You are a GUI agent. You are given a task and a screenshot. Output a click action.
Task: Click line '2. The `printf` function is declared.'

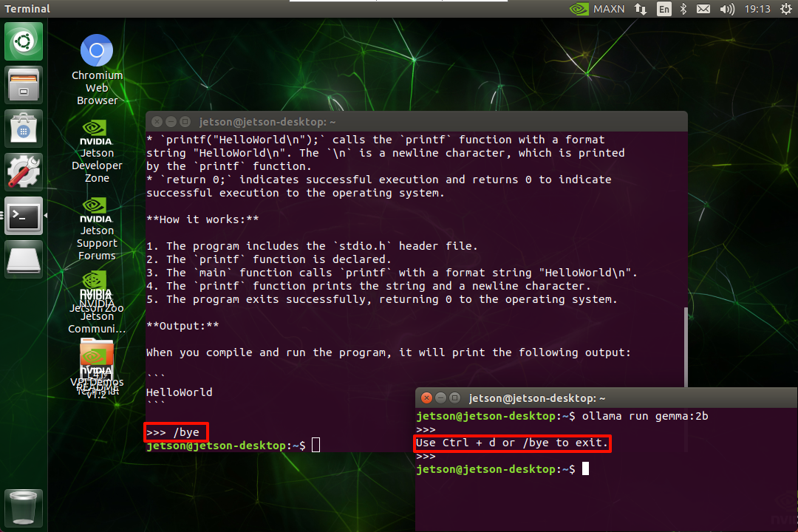269,259
